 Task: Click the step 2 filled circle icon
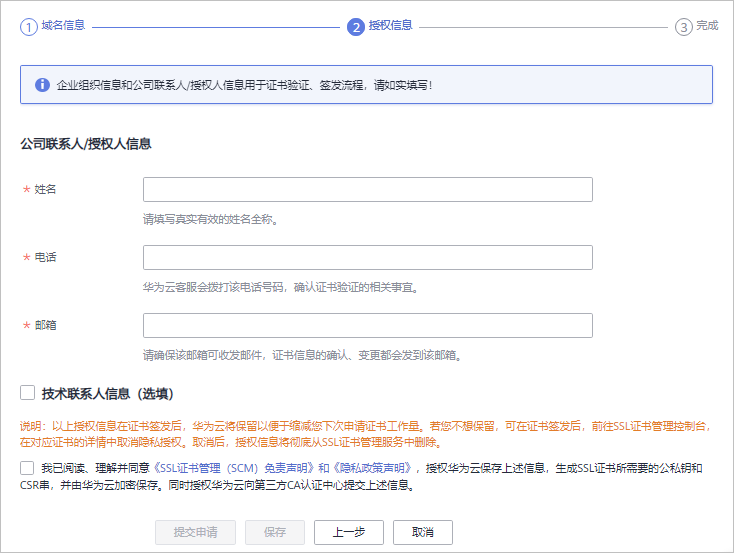(x=356, y=27)
